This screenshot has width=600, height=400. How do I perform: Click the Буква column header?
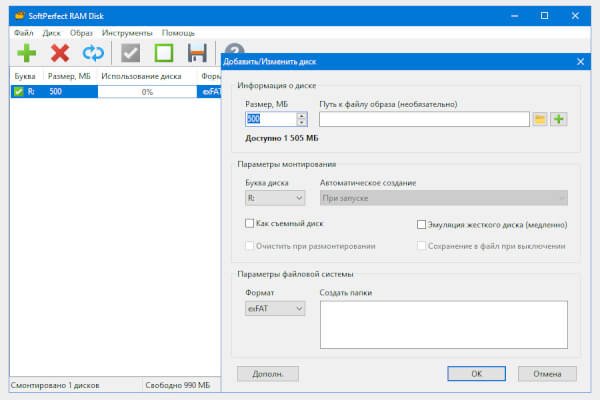25,76
